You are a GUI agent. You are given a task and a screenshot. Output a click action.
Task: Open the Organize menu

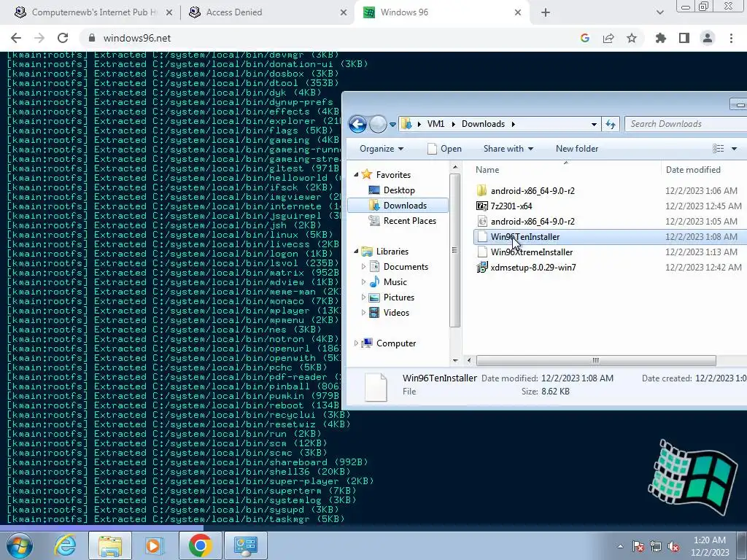pos(382,149)
